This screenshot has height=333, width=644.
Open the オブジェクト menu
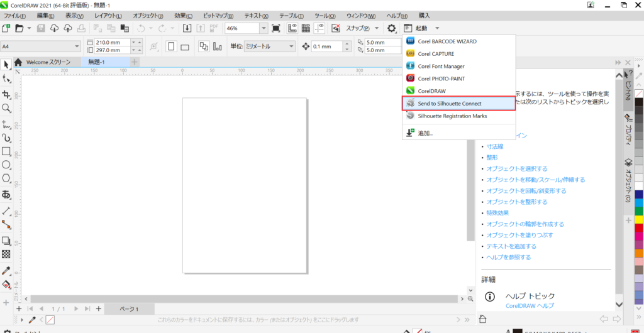pos(147,16)
